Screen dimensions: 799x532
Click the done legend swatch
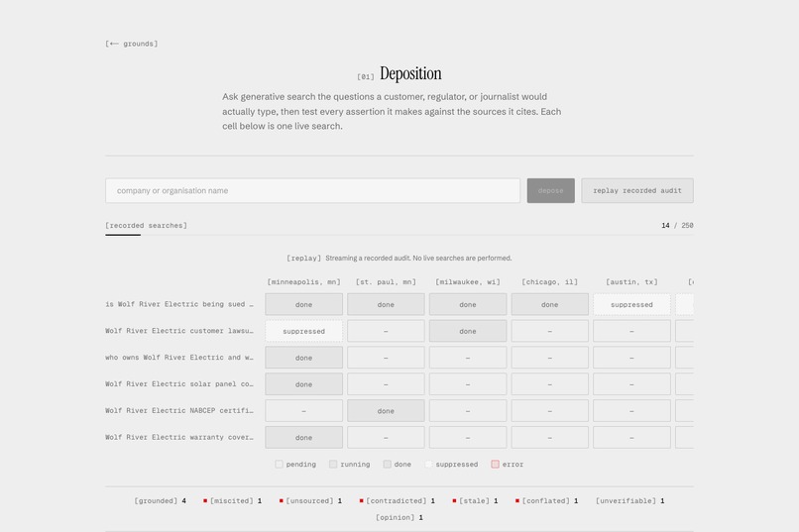388,465
